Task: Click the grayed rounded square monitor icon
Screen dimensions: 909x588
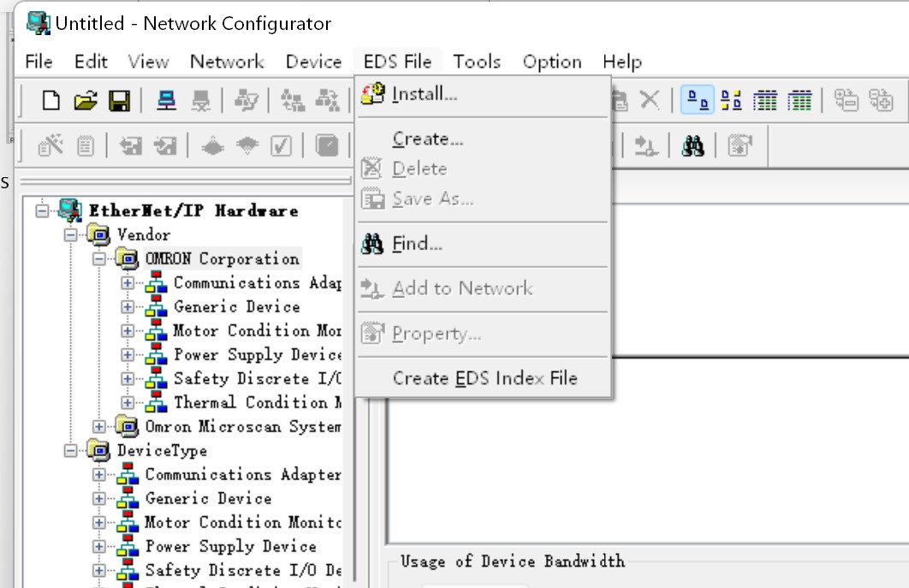Action: coord(327,145)
